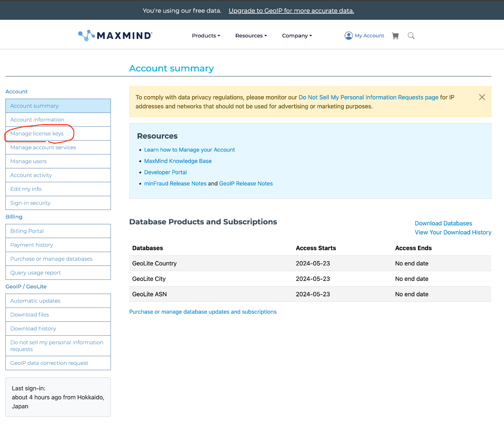This screenshot has width=504, height=426.
Task: Open Sign-in security settings
Action: tap(58, 203)
